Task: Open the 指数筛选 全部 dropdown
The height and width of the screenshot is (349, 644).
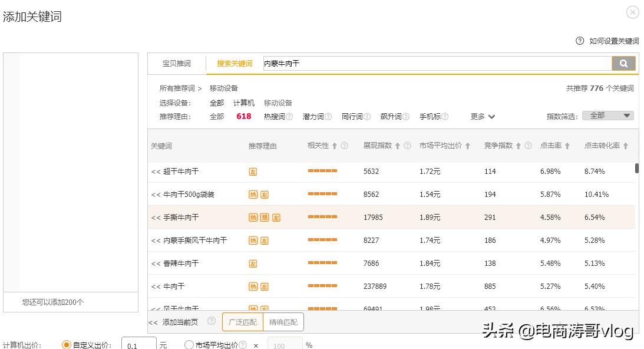Action: point(607,116)
